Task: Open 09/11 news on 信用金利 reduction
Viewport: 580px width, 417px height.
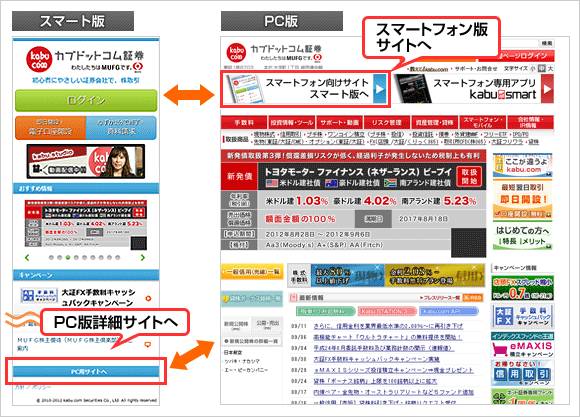Action: [x=388, y=326]
